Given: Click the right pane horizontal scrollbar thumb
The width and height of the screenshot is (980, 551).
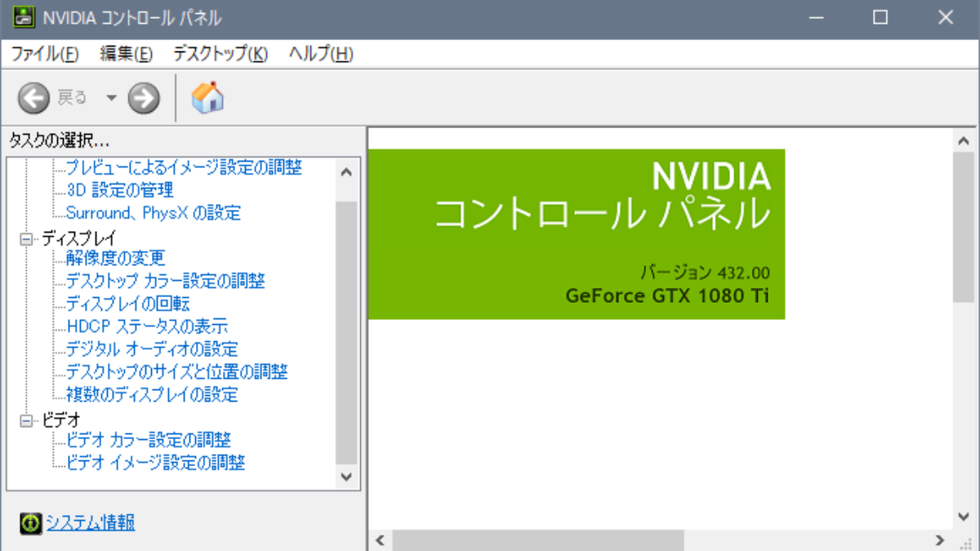Looking at the screenshot, I should 538,540.
